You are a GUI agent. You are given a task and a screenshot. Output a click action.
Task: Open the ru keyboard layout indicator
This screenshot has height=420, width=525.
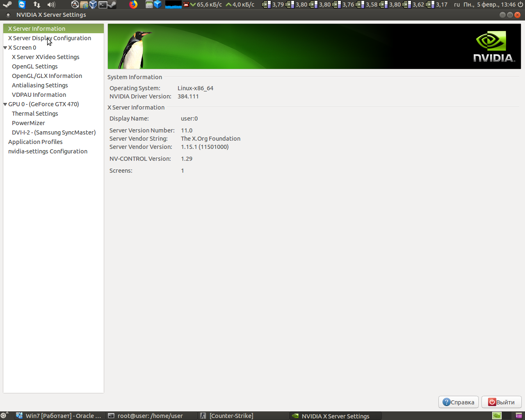point(457,5)
